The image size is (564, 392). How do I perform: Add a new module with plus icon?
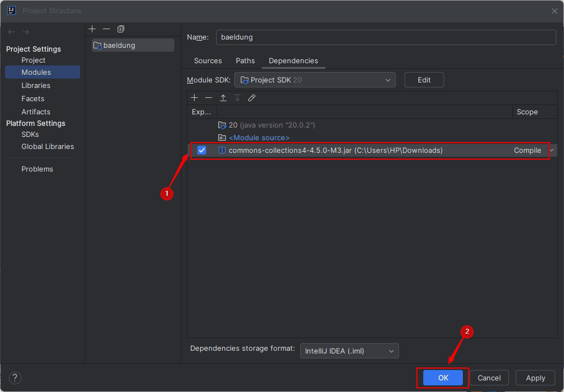point(92,29)
